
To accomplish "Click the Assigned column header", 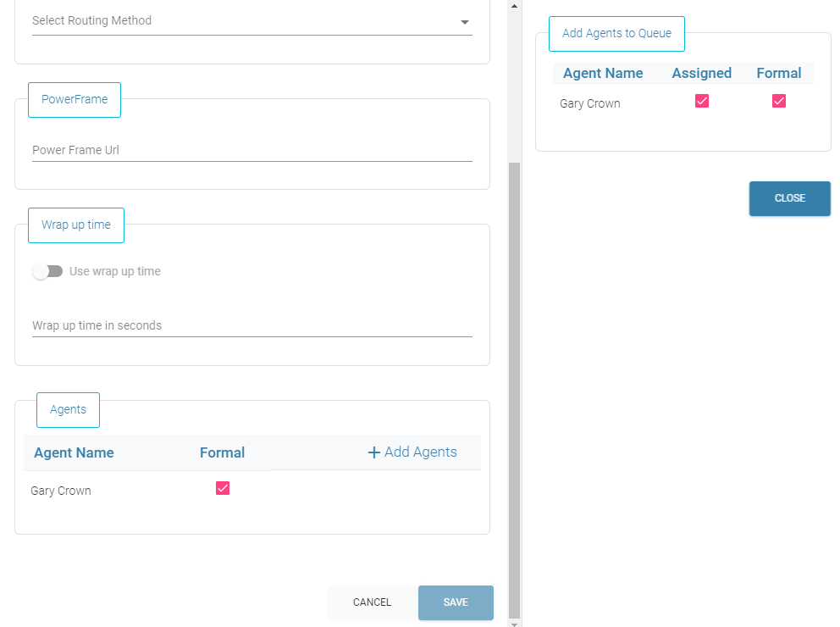I will [701, 73].
